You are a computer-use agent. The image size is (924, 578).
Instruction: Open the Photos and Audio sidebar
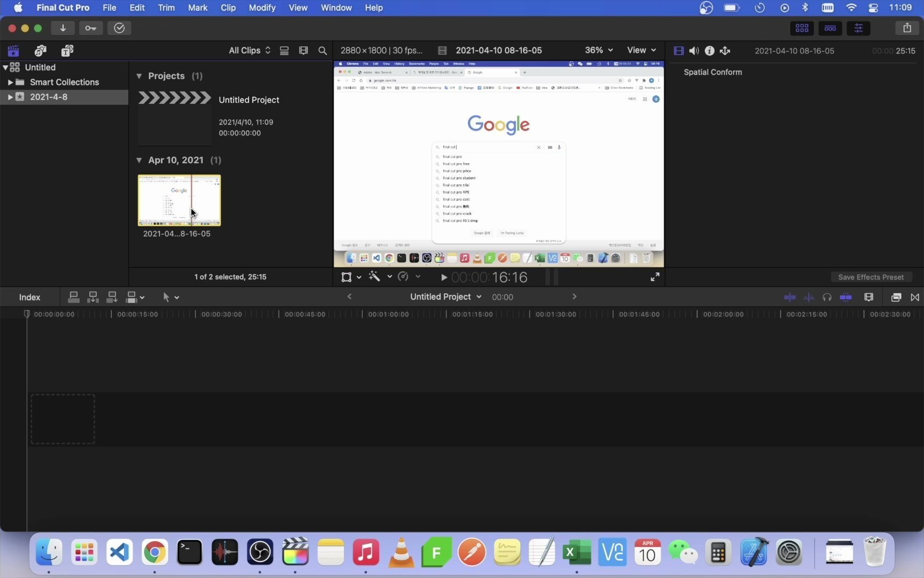tap(40, 51)
